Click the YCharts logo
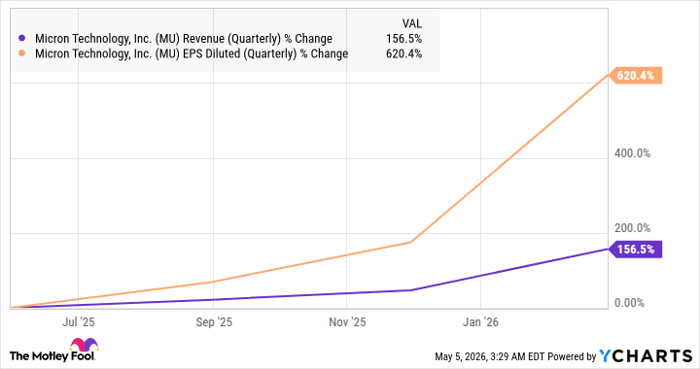 646,356
